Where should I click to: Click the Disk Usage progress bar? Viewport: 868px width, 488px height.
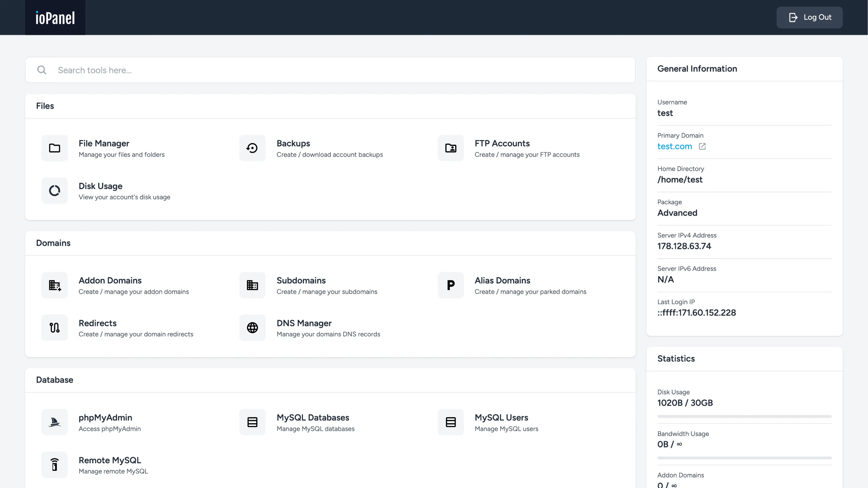(744, 417)
